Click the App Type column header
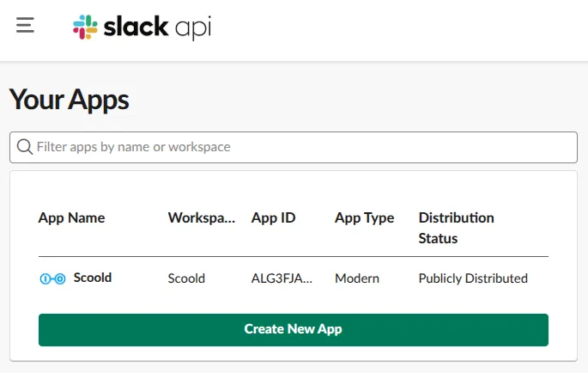Image resolution: width=588 pixels, height=373 pixels. tap(365, 217)
